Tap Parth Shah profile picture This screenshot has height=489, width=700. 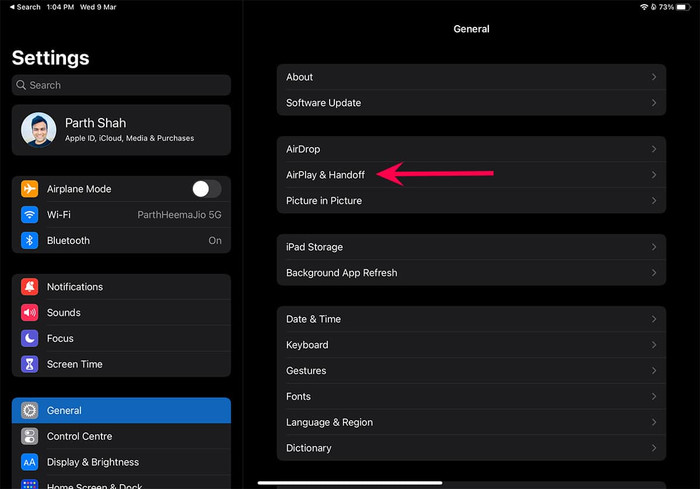[39, 130]
